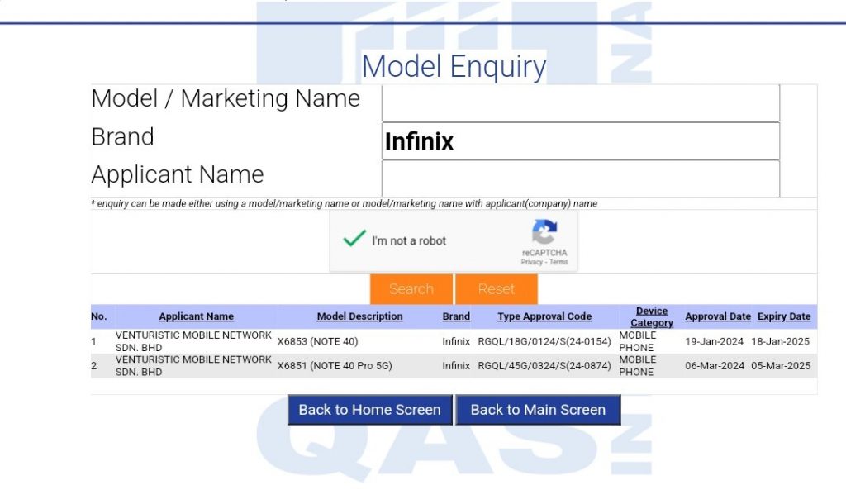Image resolution: width=846 pixels, height=504 pixels.
Task: Click the orange Reset button
Action: point(497,289)
